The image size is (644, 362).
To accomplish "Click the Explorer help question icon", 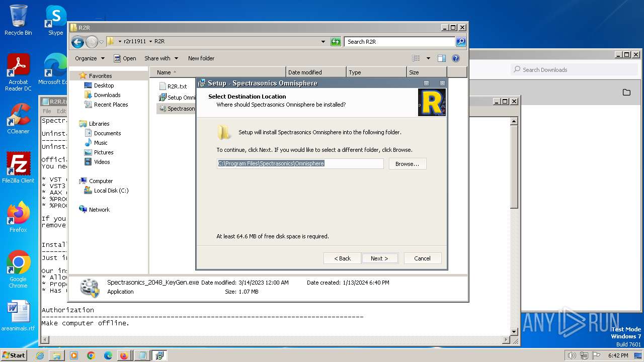I will pos(456,58).
